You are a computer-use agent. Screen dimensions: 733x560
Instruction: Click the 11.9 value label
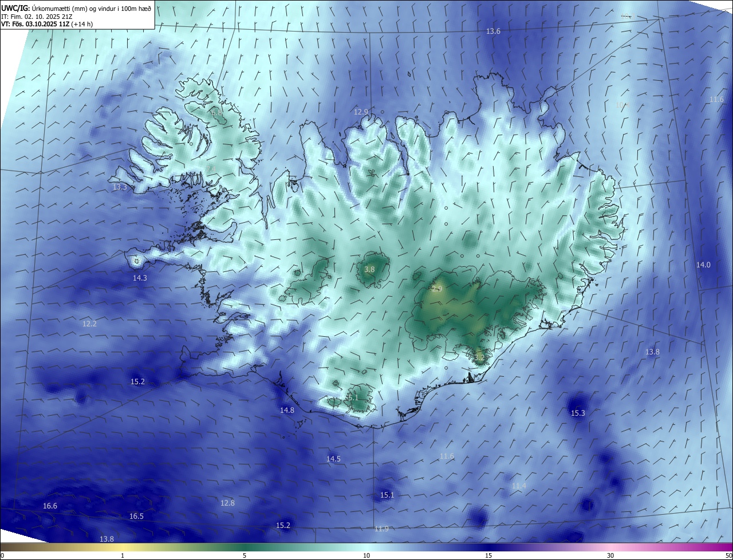pyautogui.click(x=381, y=529)
